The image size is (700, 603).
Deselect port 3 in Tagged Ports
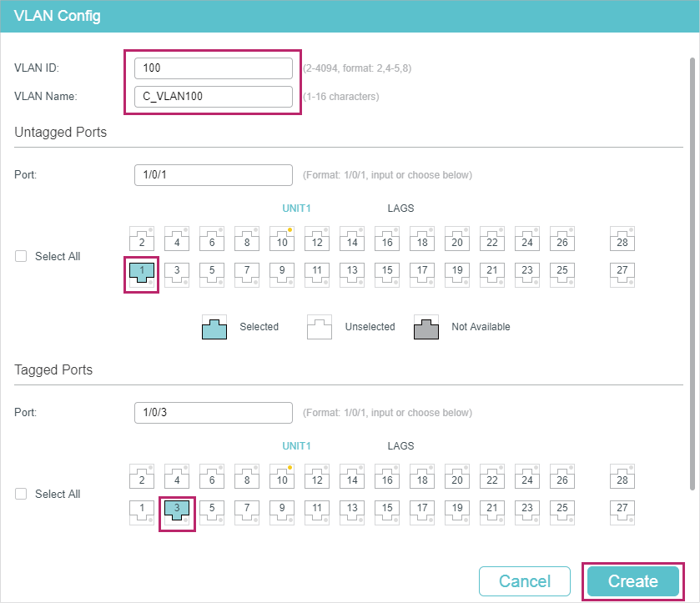coord(177,511)
